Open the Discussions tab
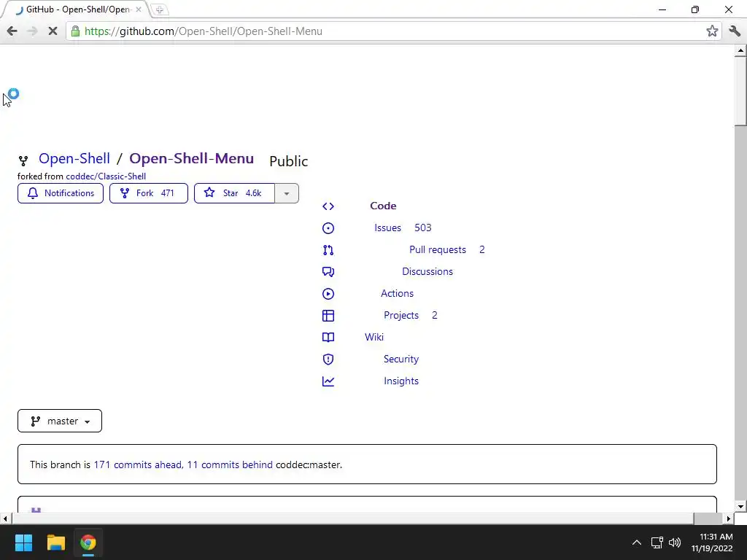This screenshot has width=747, height=560. tap(427, 271)
